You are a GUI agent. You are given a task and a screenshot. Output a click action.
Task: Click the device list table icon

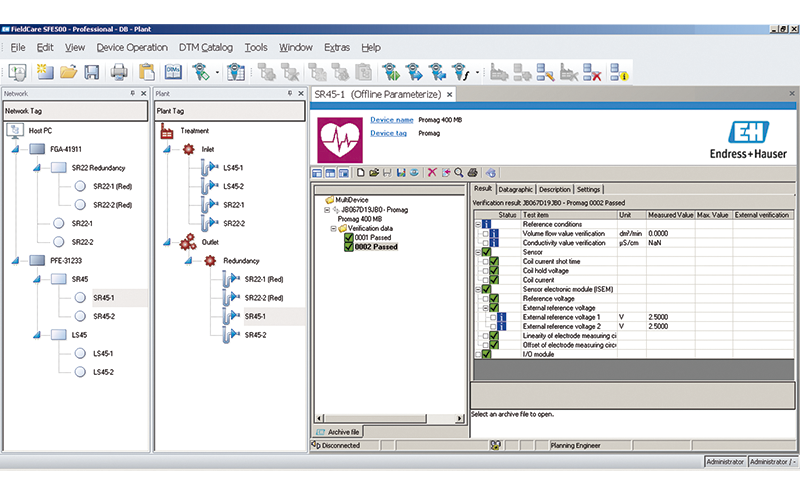(x=236, y=72)
